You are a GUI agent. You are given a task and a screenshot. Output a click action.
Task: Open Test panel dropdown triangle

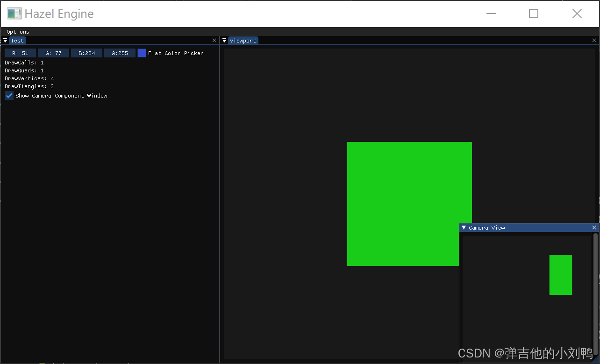pyautogui.click(x=5, y=41)
